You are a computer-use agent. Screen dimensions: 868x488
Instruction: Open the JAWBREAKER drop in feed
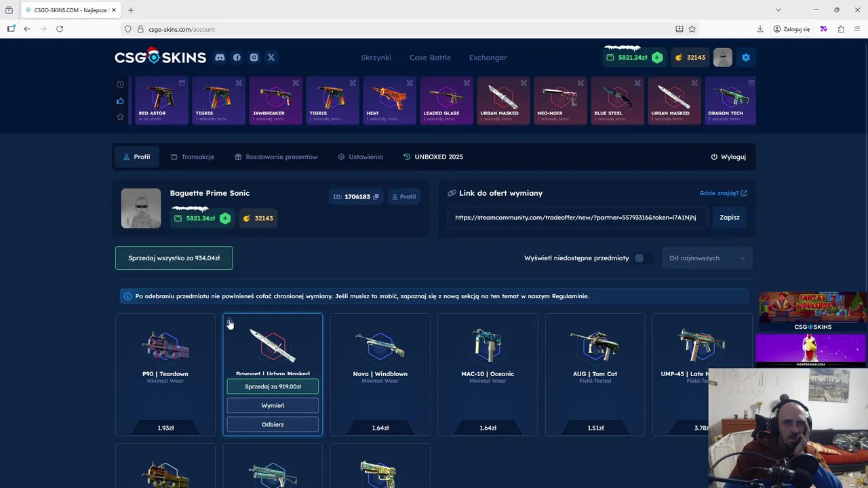tap(276, 101)
